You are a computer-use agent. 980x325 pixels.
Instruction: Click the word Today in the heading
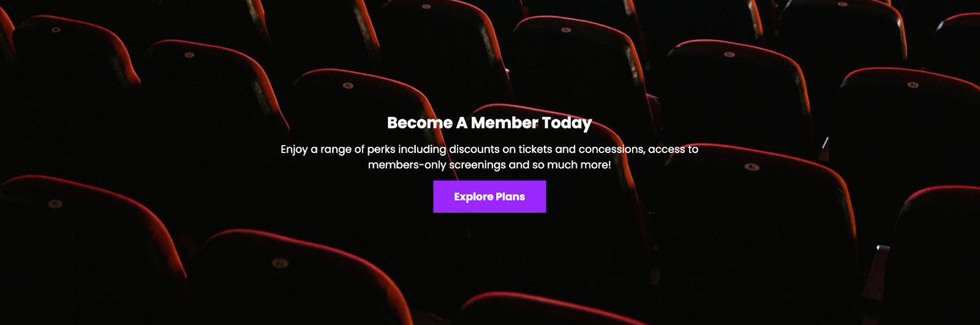tap(567, 124)
